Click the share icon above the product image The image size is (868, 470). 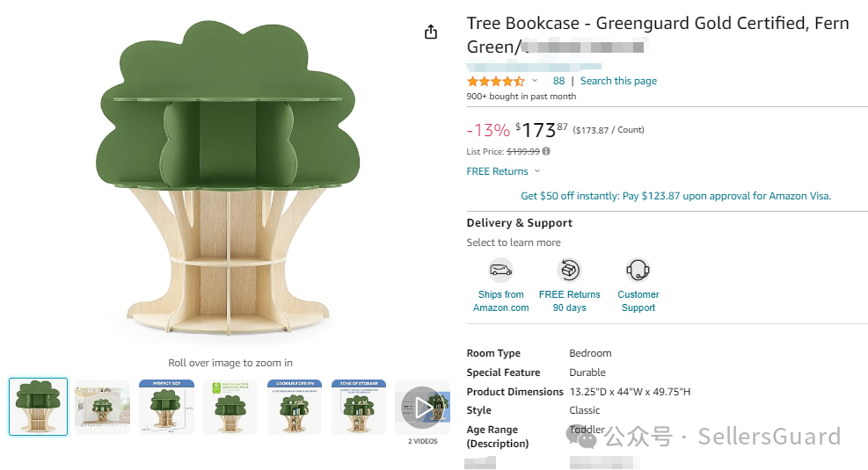coord(430,33)
